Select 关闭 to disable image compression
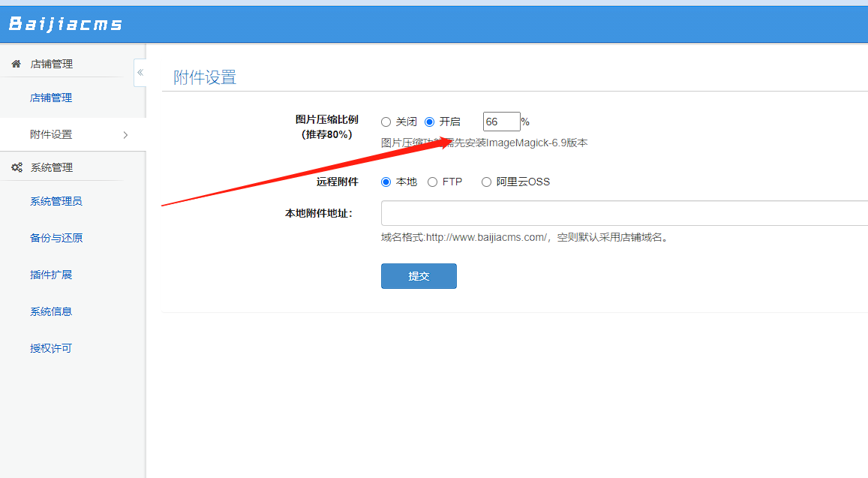 tap(386, 121)
